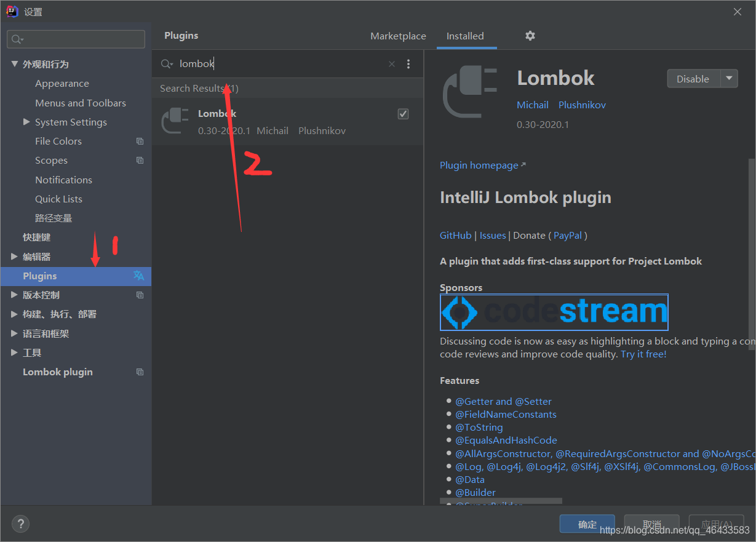Open Scopes settings page
The height and width of the screenshot is (542, 756).
tap(51, 161)
